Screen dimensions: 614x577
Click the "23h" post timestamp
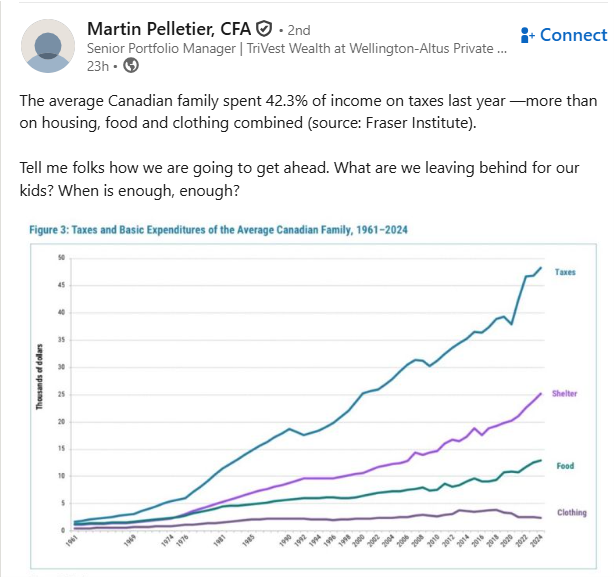click(x=98, y=67)
